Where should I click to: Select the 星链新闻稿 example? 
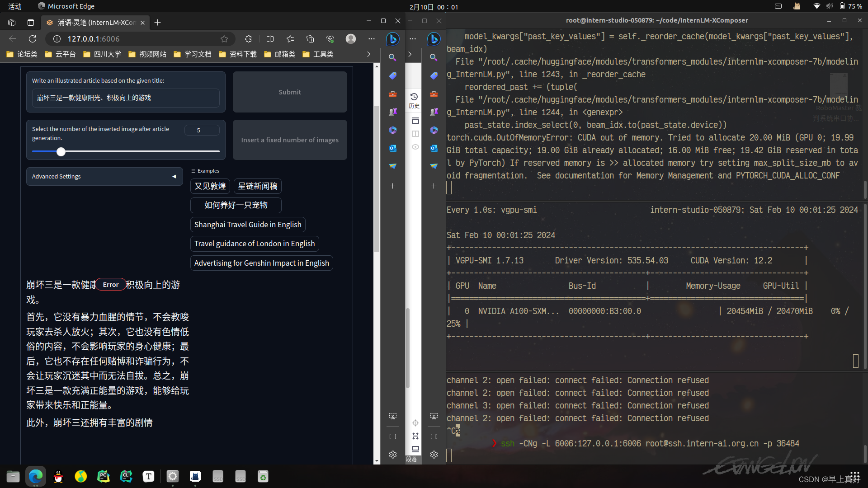tap(258, 186)
